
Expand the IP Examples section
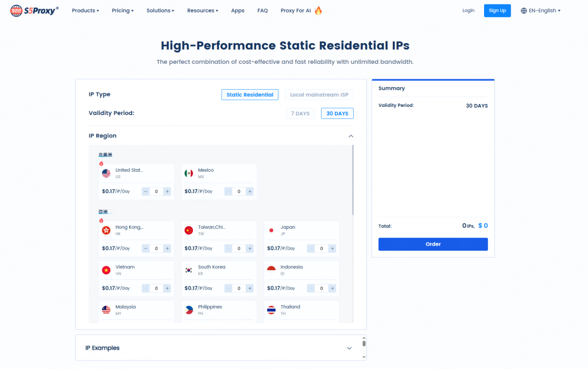tap(349, 348)
